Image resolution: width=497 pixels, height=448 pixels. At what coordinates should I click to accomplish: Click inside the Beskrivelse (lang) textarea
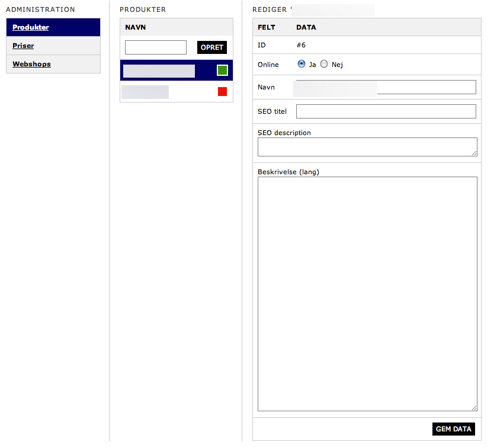coord(367,293)
